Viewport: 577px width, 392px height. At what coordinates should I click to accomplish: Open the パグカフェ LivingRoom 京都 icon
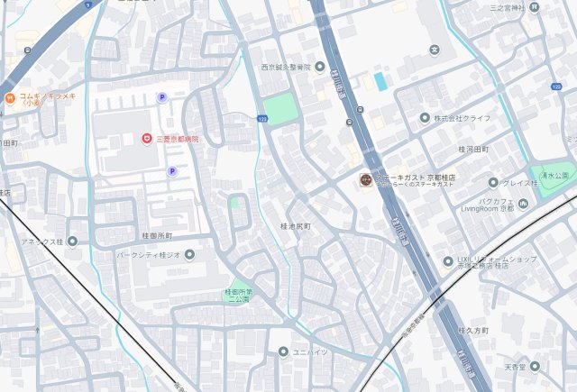click(523, 204)
